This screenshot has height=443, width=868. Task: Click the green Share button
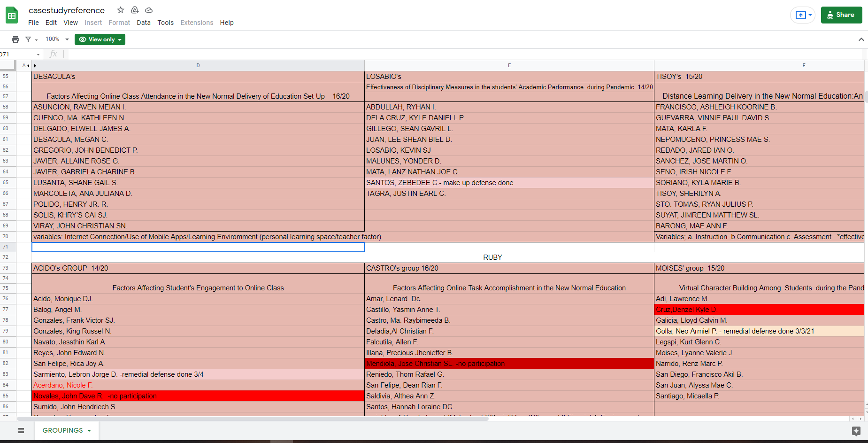pyautogui.click(x=841, y=15)
